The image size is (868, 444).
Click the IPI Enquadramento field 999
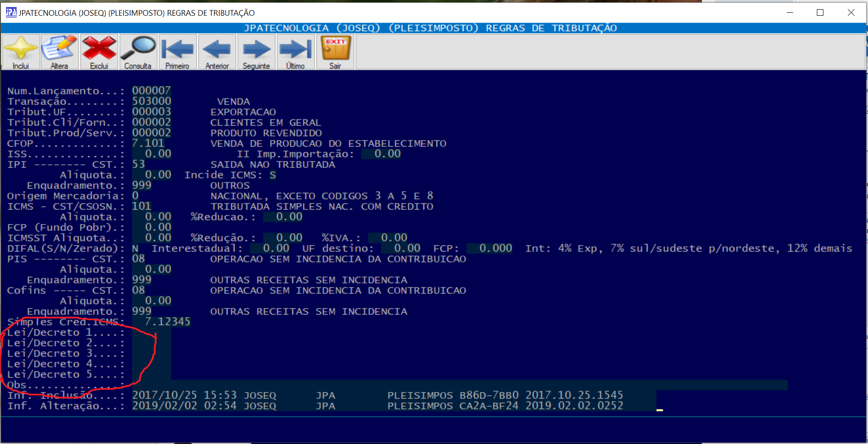[x=142, y=185]
